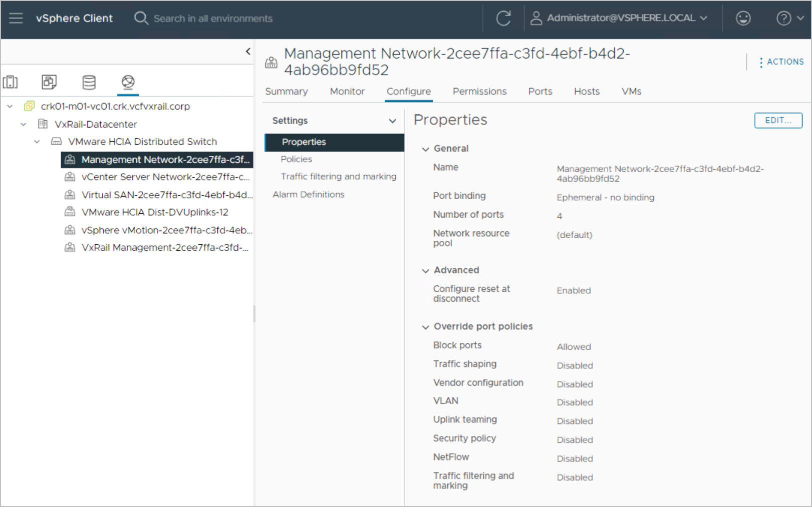The height and width of the screenshot is (507, 812).
Task: Select the Networking inventory view icon
Action: click(128, 82)
